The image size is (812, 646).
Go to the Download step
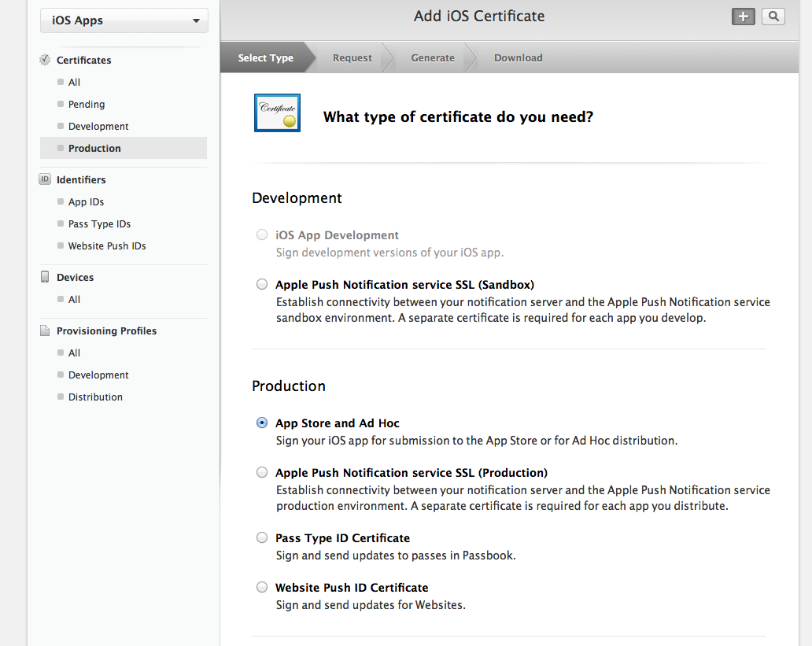pos(519,57)
